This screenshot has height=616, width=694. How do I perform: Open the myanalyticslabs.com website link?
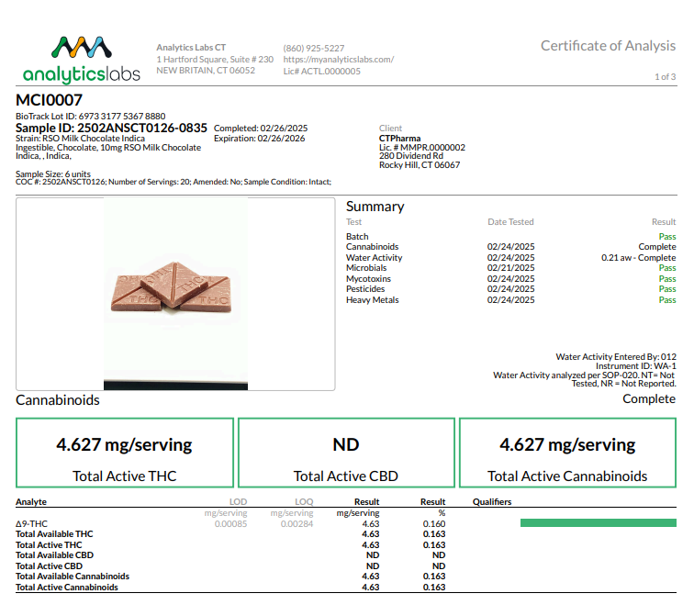338,60
